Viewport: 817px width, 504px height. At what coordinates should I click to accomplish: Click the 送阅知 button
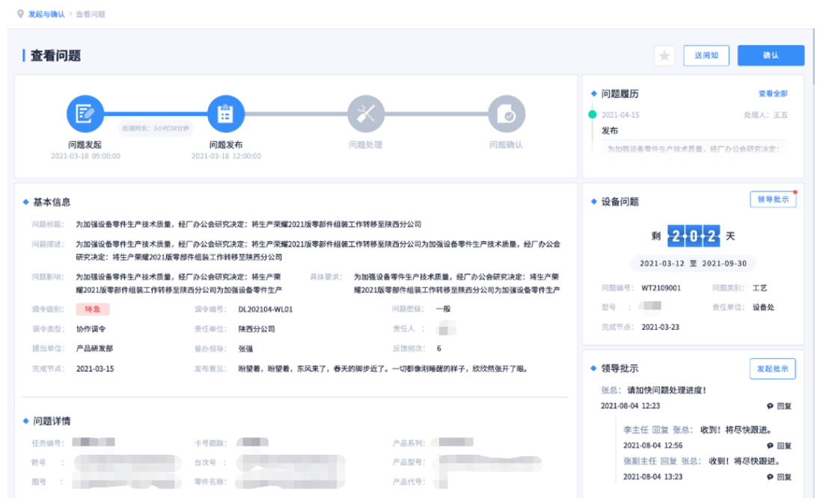[706, 55]
